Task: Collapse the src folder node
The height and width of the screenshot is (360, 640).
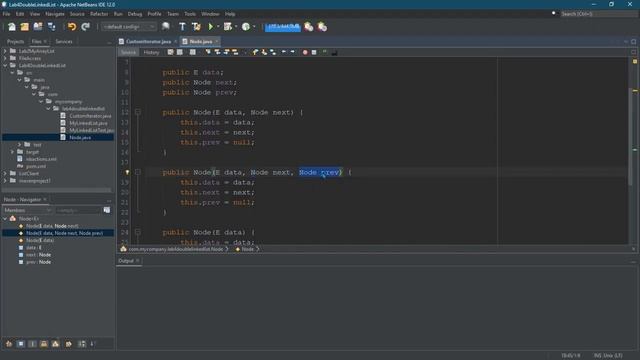Action: coord(12,73)
